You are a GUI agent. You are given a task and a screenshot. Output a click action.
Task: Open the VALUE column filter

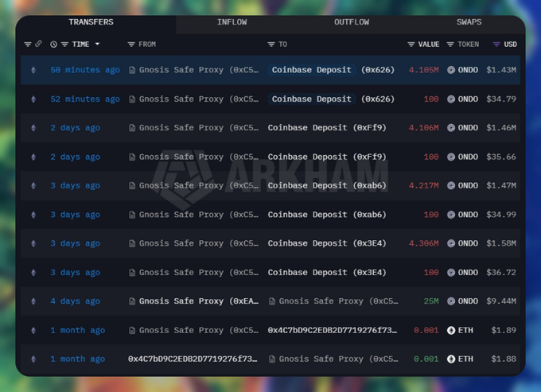click(411, 45)
